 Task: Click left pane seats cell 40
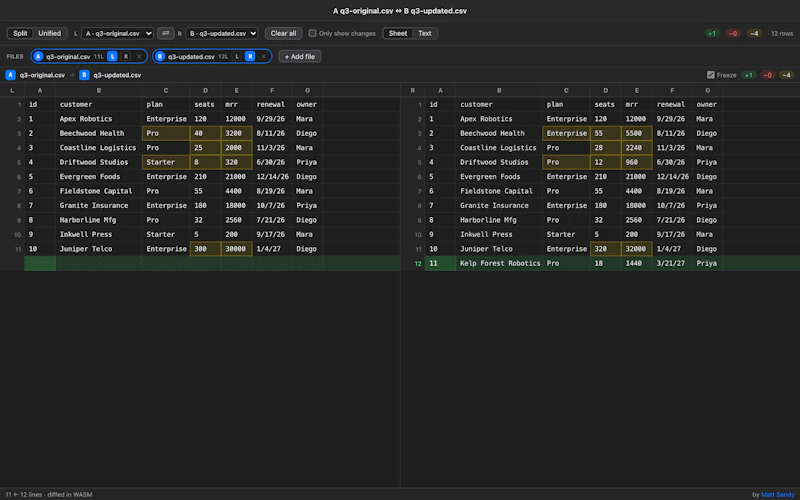[205, 133]
